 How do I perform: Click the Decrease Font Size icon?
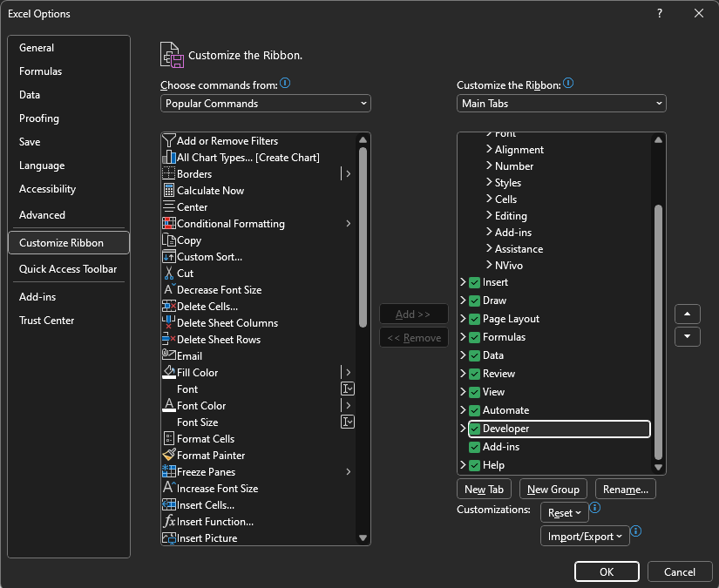(x=169, y=289)
